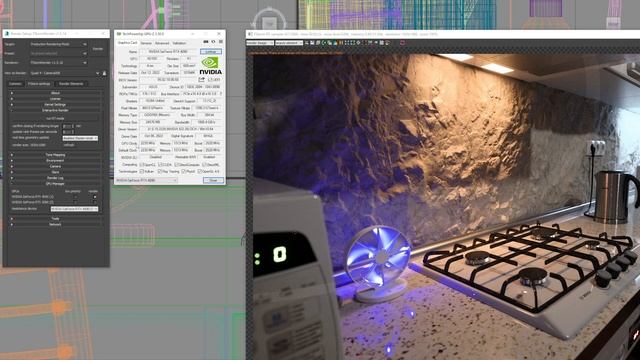Open the Renderer dropdown showing FStormRender
The image size is (640, 360).
[58, 63]
